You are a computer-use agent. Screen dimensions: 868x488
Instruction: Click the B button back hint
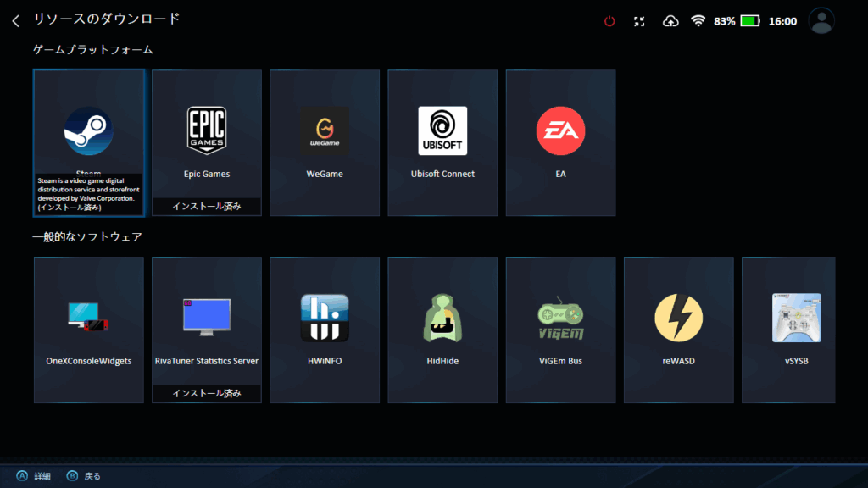click(84, 476)
